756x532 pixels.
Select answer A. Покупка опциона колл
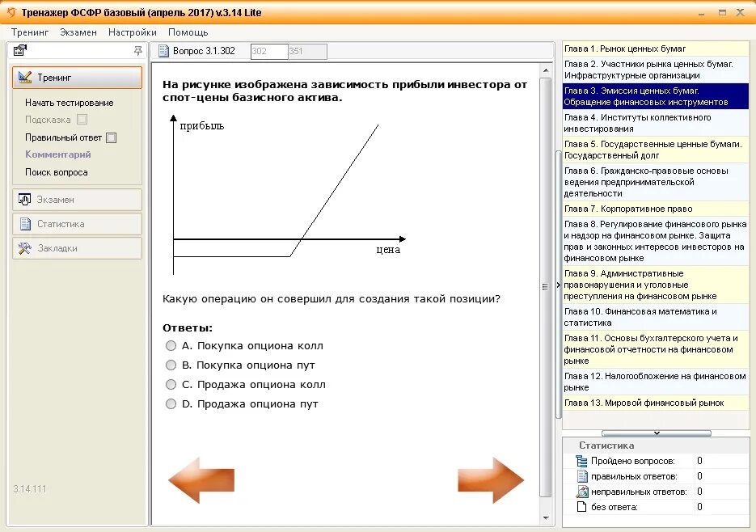pyautogui.click(x=171, y=346)
